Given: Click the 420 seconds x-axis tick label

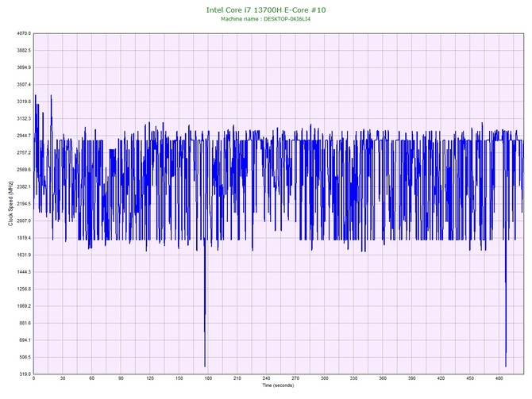Looking at the screenshot, I should [441, 378].
